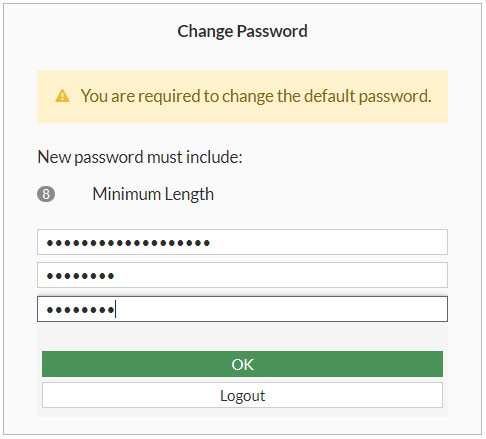Click the 'New password must include:' label
The height and width of the screenshot is (439, 486).
[x=140, y=157]
